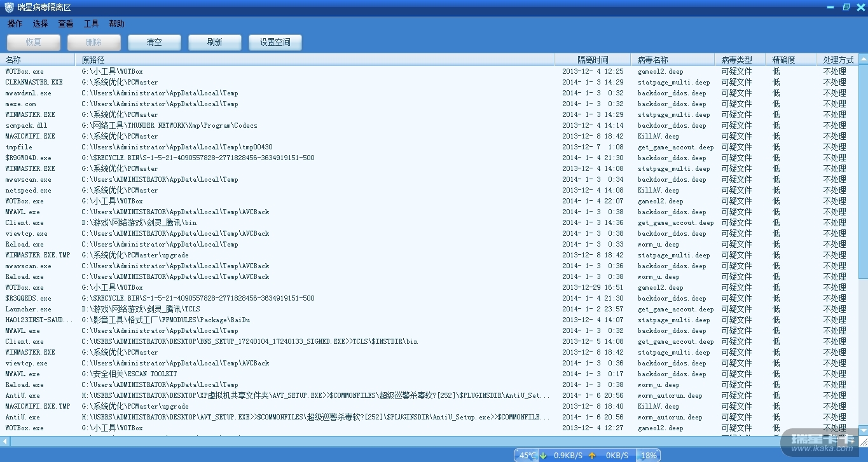Sort by the 病毒类型 column header
Screen dimensions: 868x462
[740, 60]
